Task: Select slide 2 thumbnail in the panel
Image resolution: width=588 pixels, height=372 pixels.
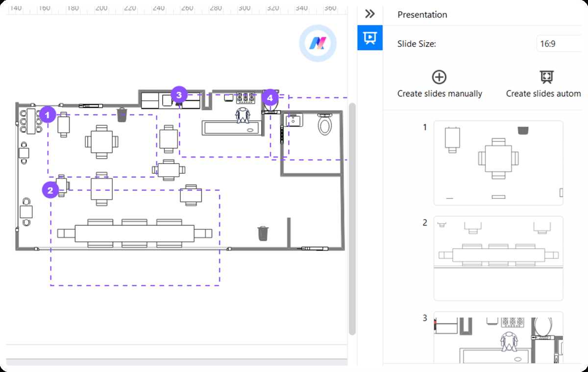Action: pyautogui.click(x=498, y=258)
